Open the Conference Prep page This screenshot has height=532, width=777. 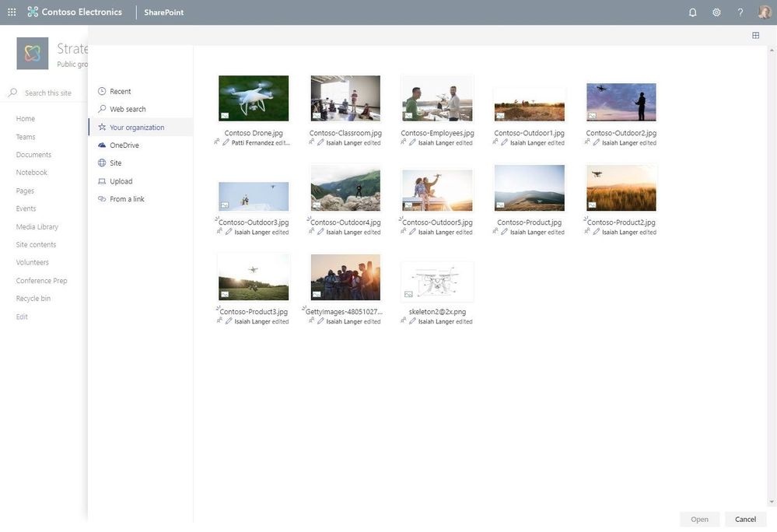click(42, 280)
